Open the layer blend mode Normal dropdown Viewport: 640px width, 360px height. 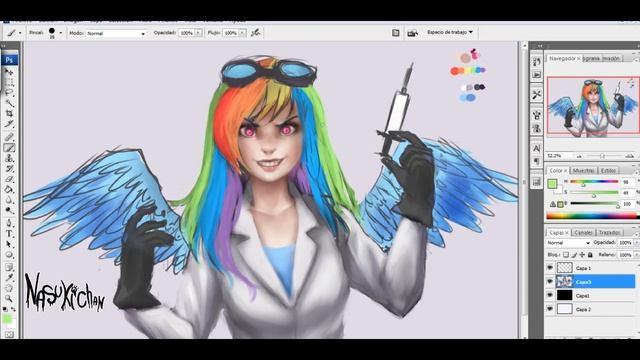click(569, 242)
